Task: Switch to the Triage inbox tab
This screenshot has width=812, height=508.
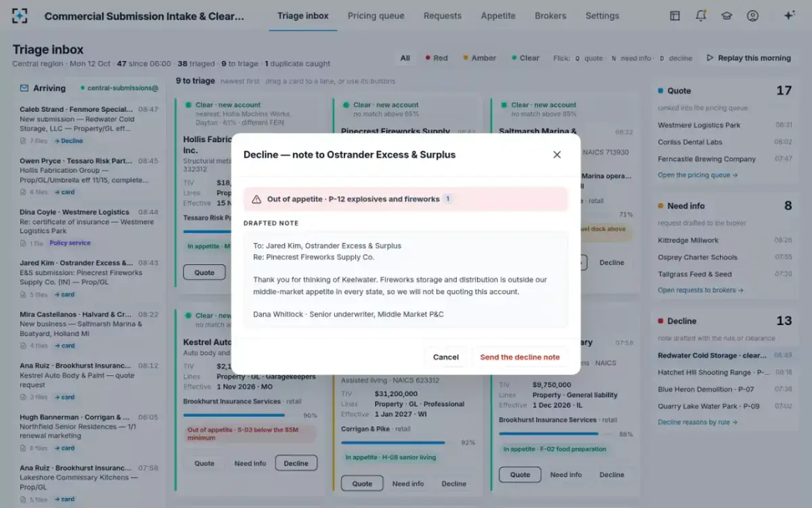Action: tap(303, 16)
